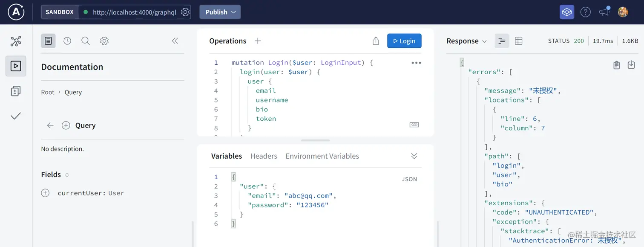Screen dimensions: 644x247
Task: Go back with the arrow beside Query
Action: click(x=50, y=125)
